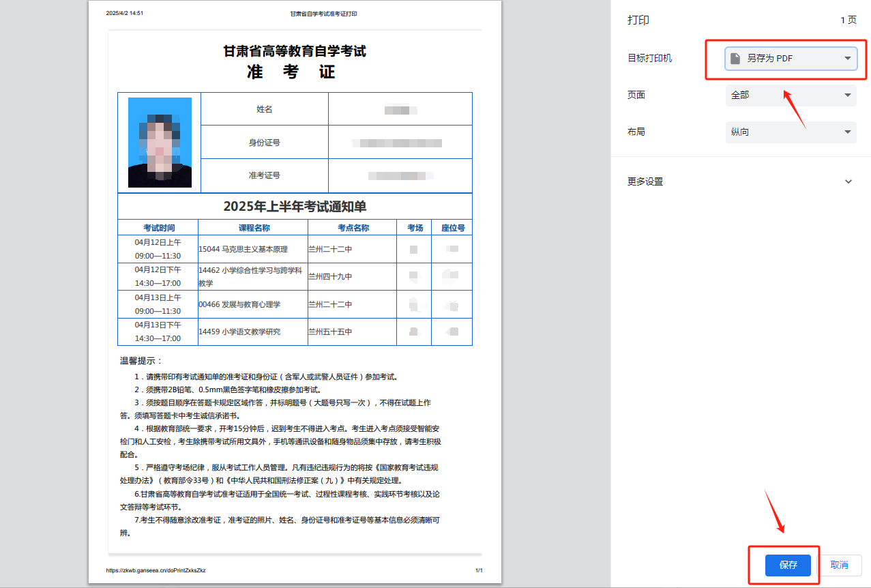Click the footer URL zkwb.ganseea.cn in preview
Image resolution: width=871 pixels, height=588 pixels.
[156, 570]
